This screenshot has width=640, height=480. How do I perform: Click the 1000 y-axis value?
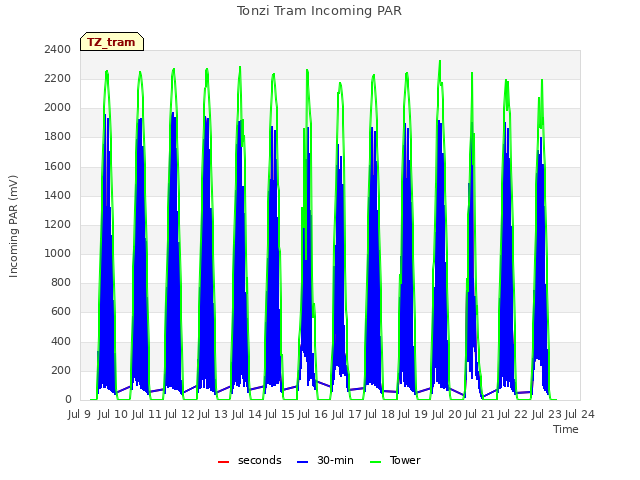click(58, 253)
